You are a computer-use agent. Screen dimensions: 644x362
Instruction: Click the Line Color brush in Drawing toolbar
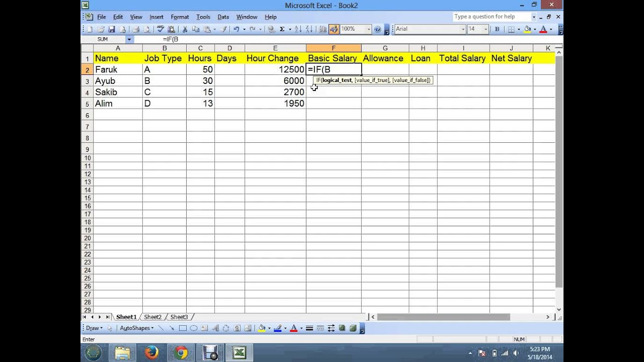click(278, 328)
